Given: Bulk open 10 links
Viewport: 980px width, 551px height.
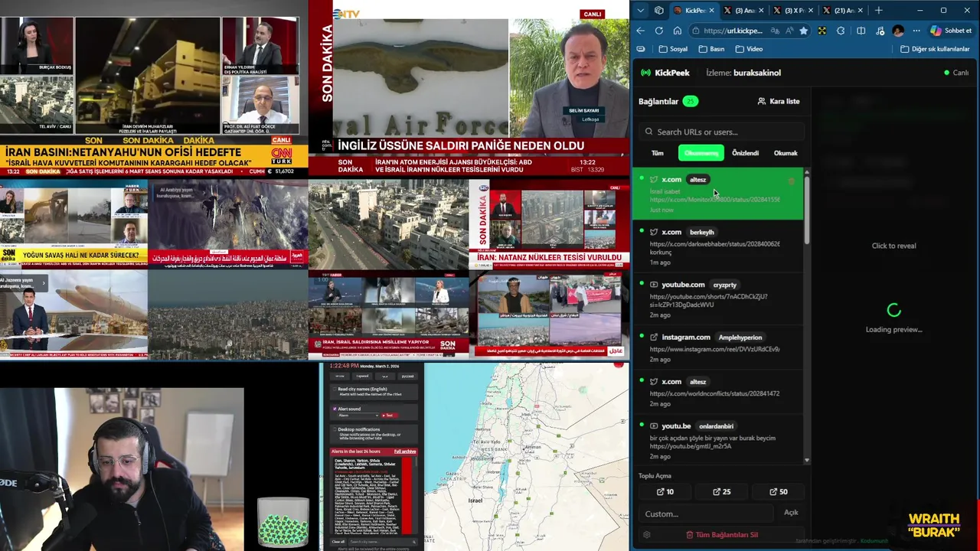Looking at the screenshot, I should (x=665, y=491).
